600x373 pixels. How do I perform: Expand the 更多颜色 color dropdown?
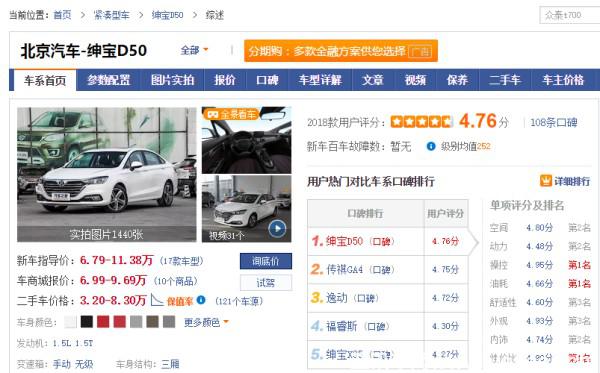click(206, 323)
